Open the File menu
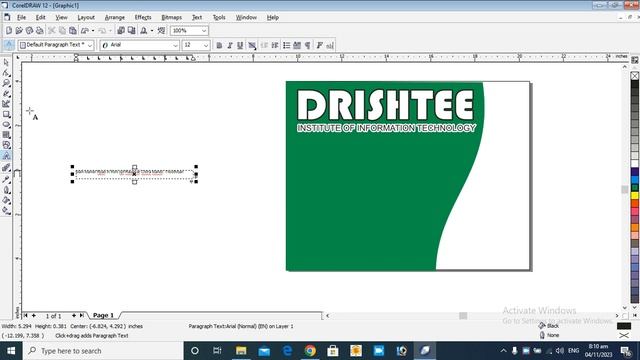Screen dimensions: 640x360 21,18
